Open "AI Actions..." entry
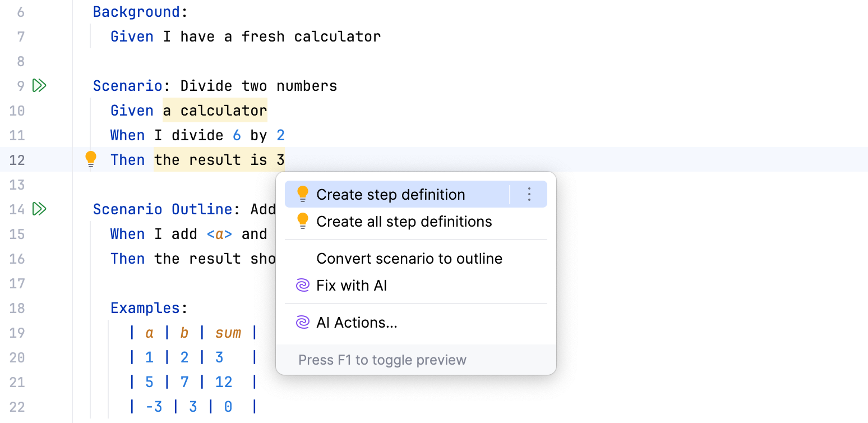The width and height of the screenshot is (868, 423). (x=357, y=322)
